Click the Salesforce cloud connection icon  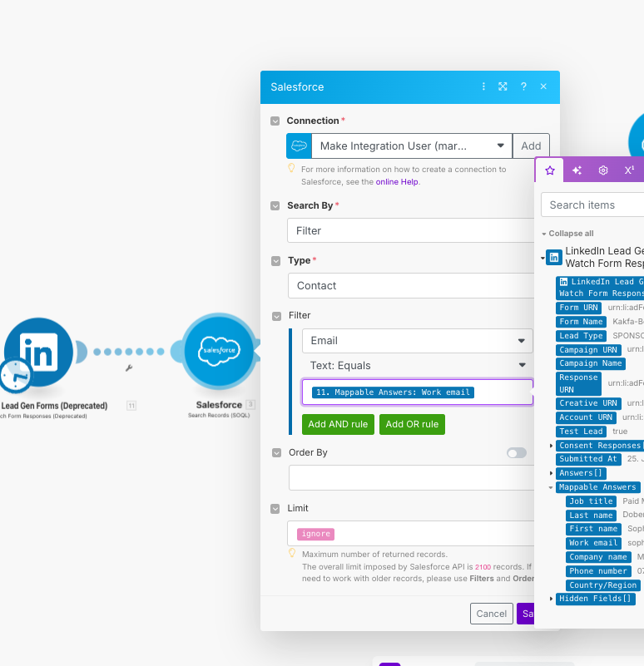pos(299,146)
